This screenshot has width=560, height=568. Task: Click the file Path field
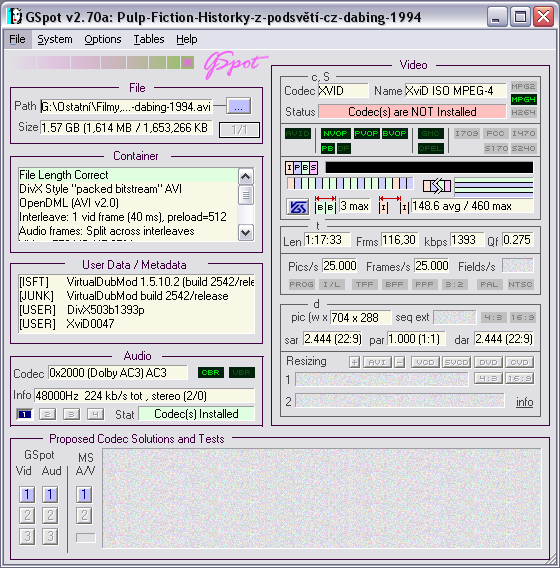tap(126, 106)
